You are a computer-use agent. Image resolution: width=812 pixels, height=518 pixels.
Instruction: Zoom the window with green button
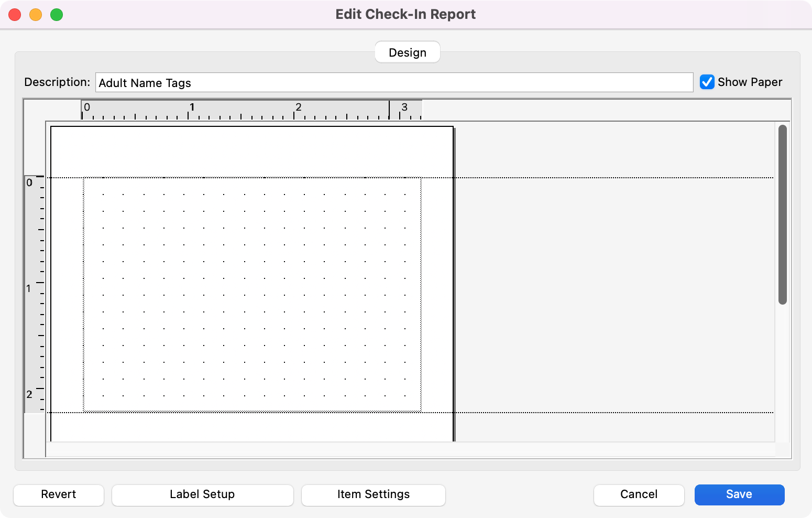tap(57, 15)
